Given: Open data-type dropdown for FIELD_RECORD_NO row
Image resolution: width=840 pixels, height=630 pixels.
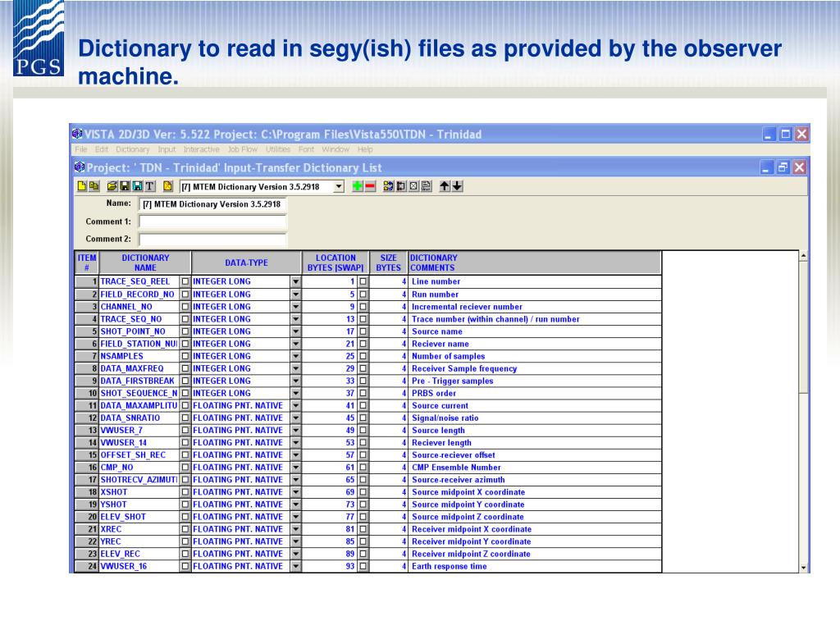Looking at the screenshot, I should [x=295, y=294].
